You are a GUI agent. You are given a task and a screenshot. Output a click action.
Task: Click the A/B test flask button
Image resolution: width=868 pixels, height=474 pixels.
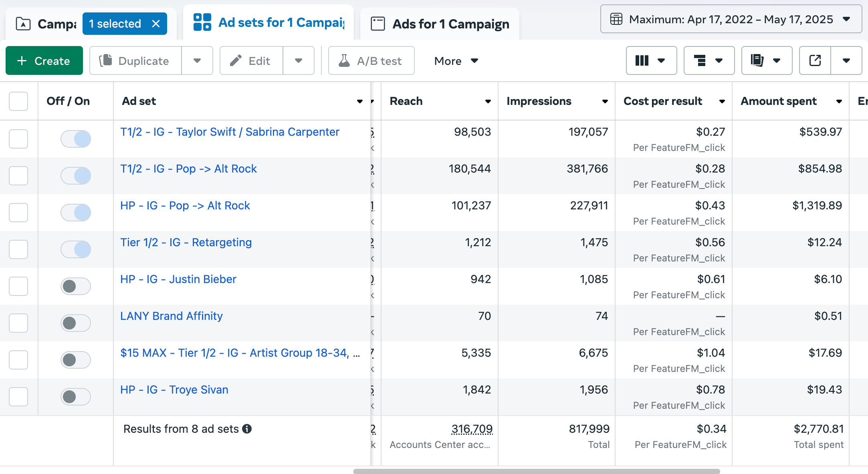[x=371, y=61]
